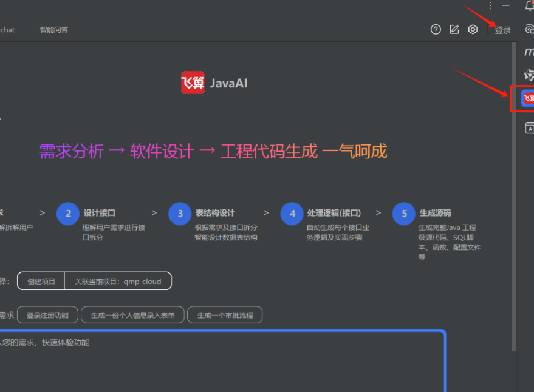Select 关联当前项目: qmp-cloud option

pos(118,282)
